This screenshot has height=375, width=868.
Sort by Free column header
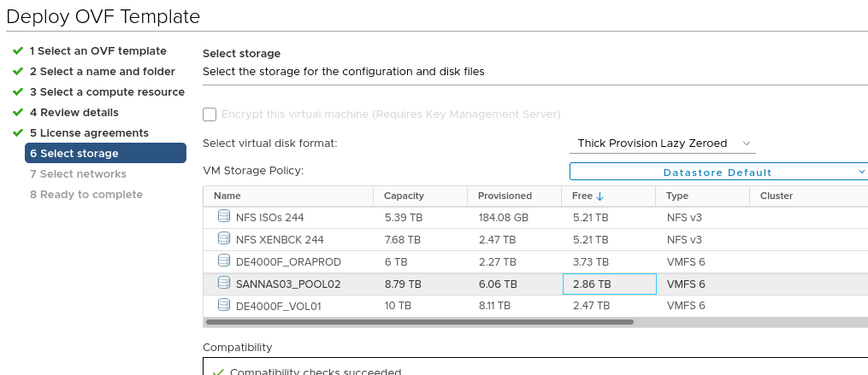[x=609, y=196]
